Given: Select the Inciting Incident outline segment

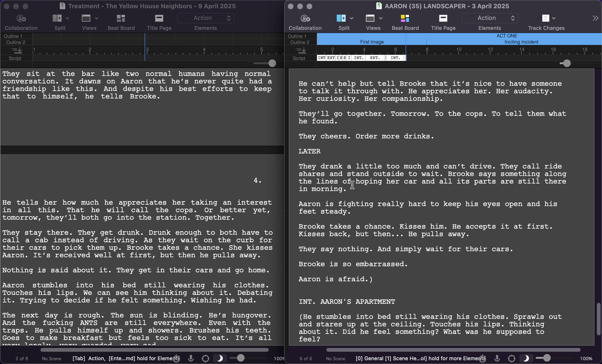Looking at the screenshot, I should point(521,42).
